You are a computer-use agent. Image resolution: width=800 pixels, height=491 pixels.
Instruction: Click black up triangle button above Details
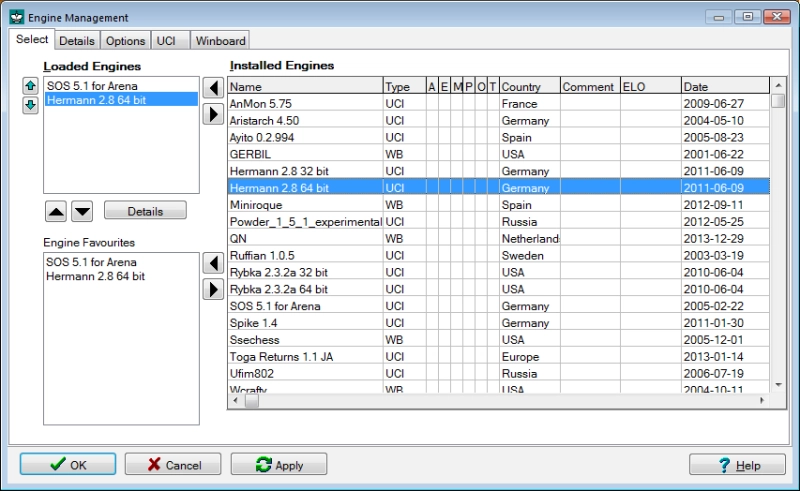(56, 211)
